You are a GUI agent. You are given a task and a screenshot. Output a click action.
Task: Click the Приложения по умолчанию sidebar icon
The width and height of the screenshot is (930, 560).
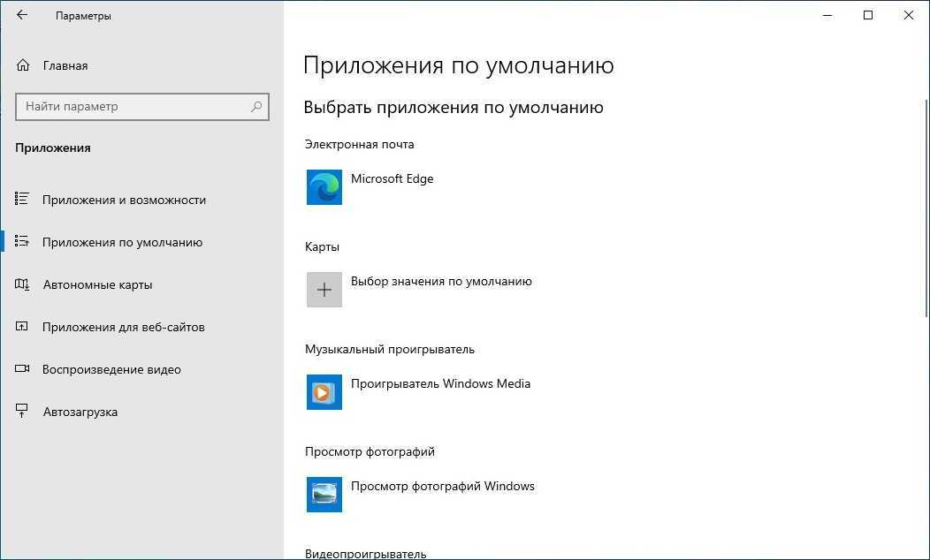coord(22,242)
